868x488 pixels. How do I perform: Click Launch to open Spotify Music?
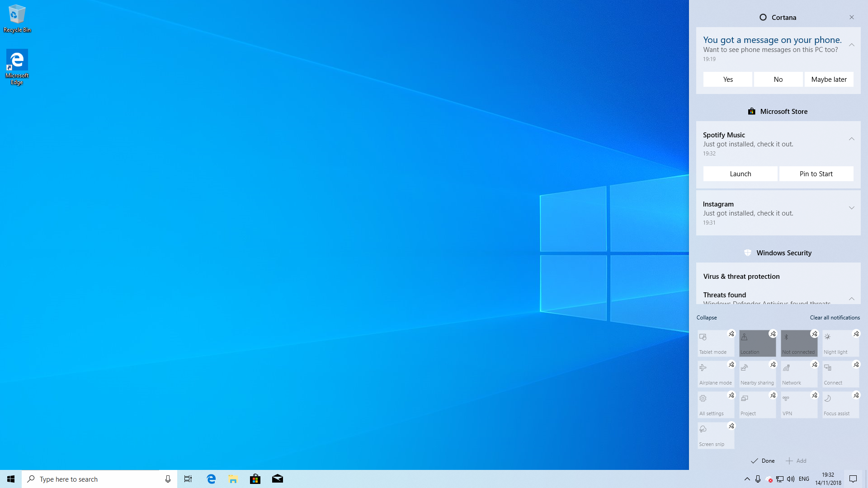pos(741,174)
